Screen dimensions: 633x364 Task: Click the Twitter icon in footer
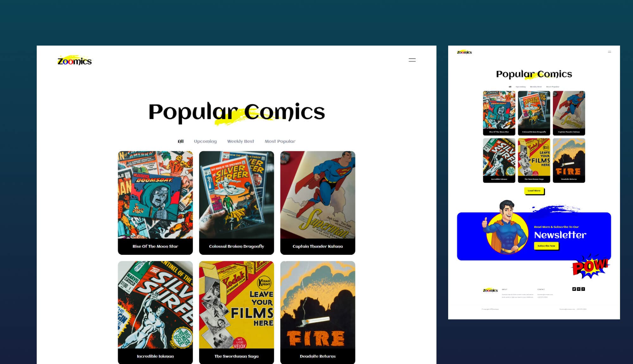click(x=574, y=289)
